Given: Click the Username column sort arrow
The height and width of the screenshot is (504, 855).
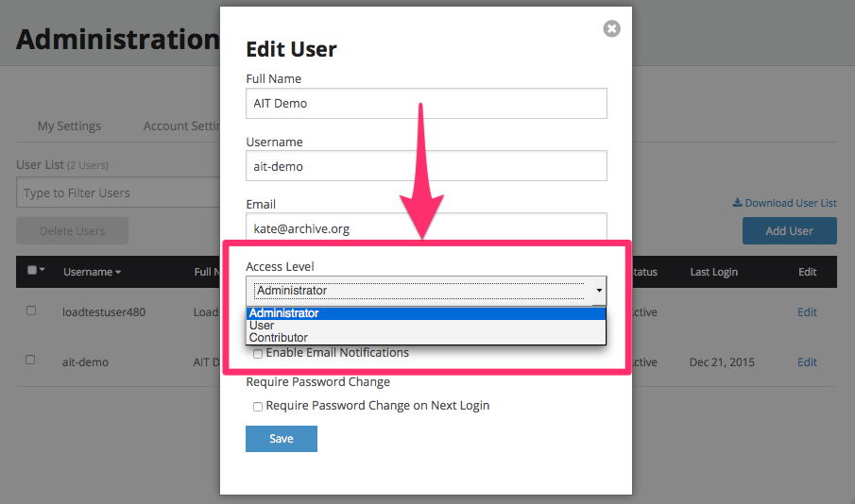Looking at the screenshot, I should click(x=118, y=273).
